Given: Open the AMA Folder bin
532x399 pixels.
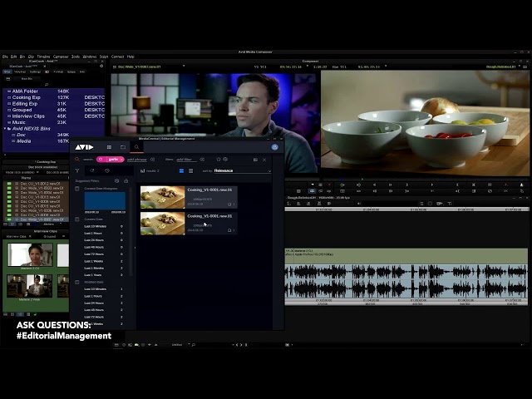Looking at the screenshot, I should point(25,91).
